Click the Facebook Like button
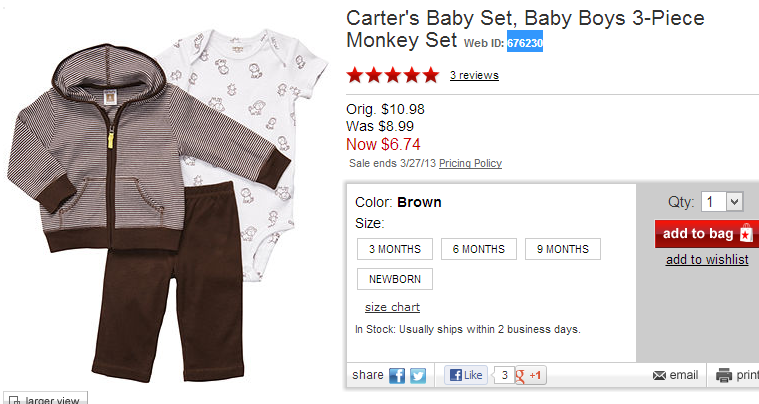759x404 pixels. [466, 376]
